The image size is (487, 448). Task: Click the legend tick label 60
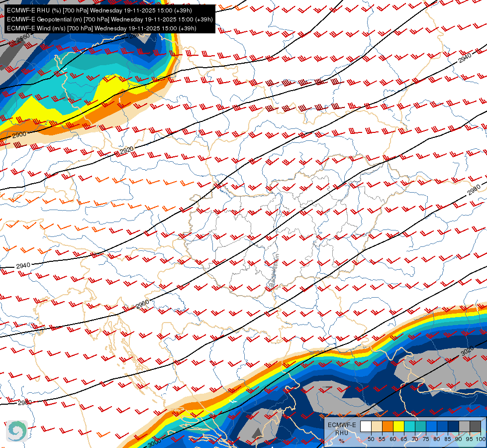(x=393, y=439)
